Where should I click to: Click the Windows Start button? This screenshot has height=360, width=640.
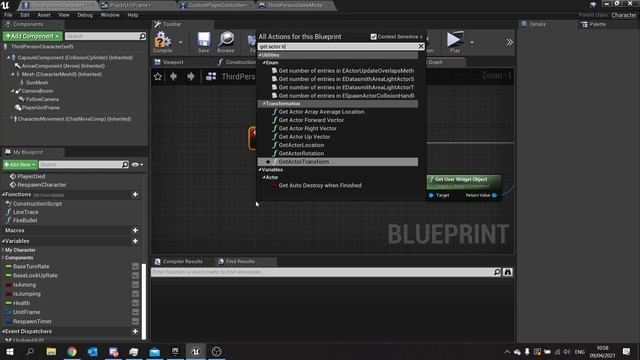click(x=9, y=351)
